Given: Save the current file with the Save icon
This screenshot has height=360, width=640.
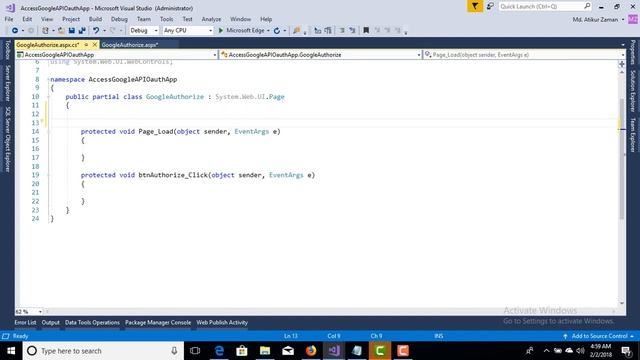Looking at the screenshot, I should click(71, 31).
